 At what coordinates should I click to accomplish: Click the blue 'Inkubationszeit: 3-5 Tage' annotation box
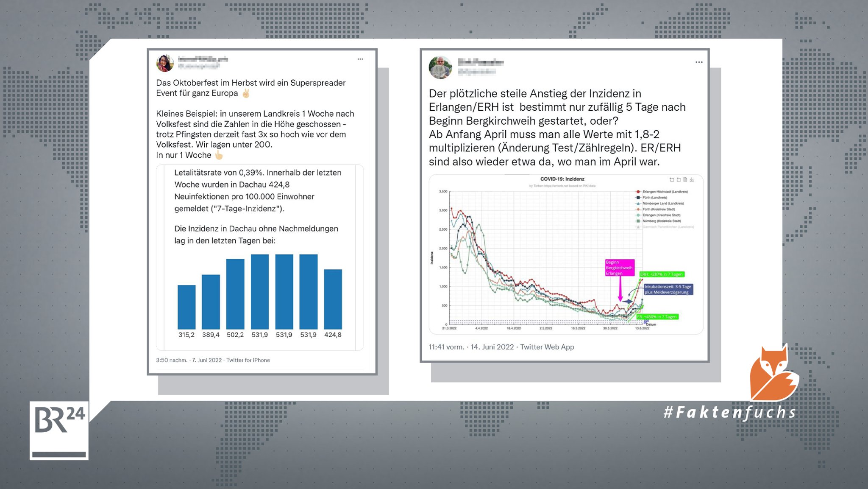[668, 289]
